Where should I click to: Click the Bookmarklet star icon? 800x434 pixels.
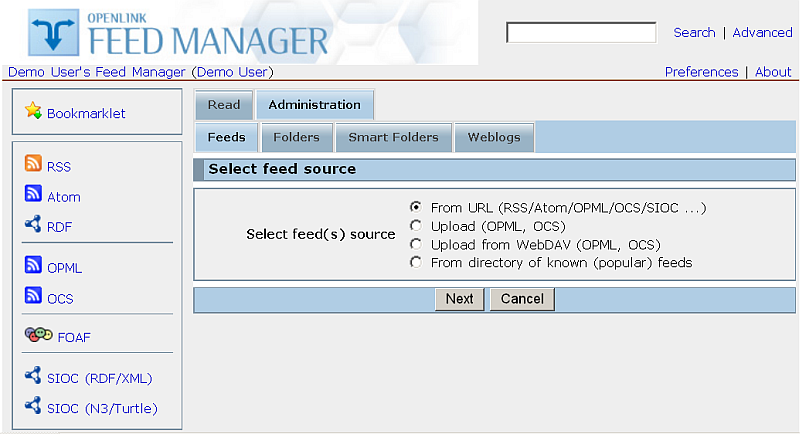click(33, 111)
